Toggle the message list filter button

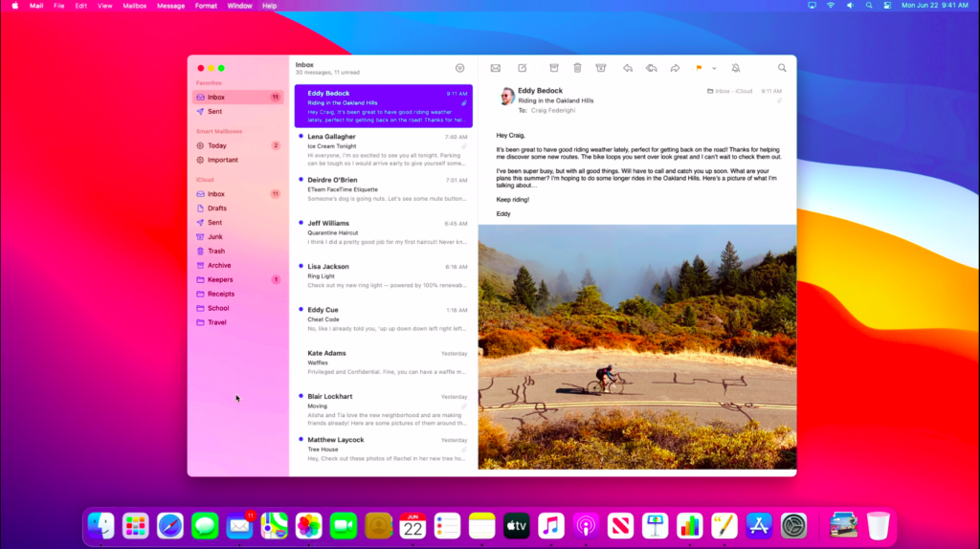point(460,68)
